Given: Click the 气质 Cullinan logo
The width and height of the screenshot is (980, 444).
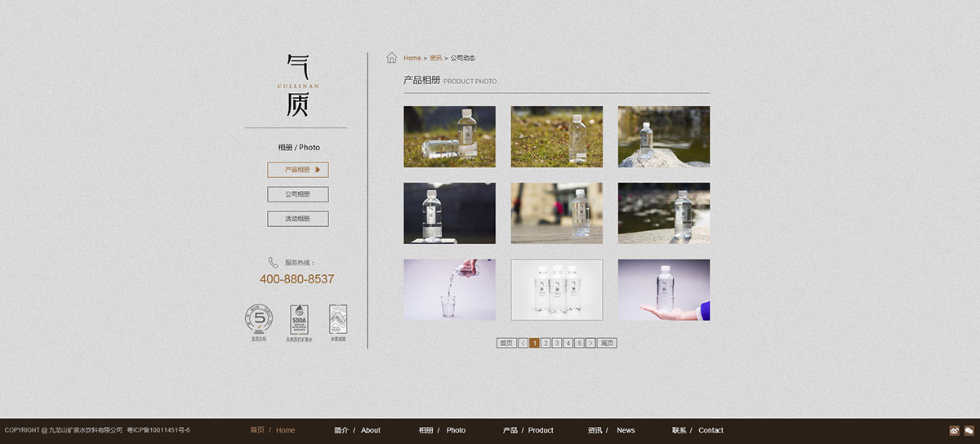Looking at the screenshot, I should [297, 85].
